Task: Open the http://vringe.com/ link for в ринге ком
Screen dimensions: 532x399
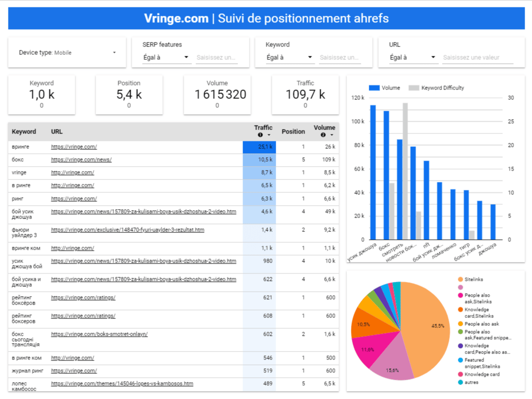Action: tap(73, 358)
